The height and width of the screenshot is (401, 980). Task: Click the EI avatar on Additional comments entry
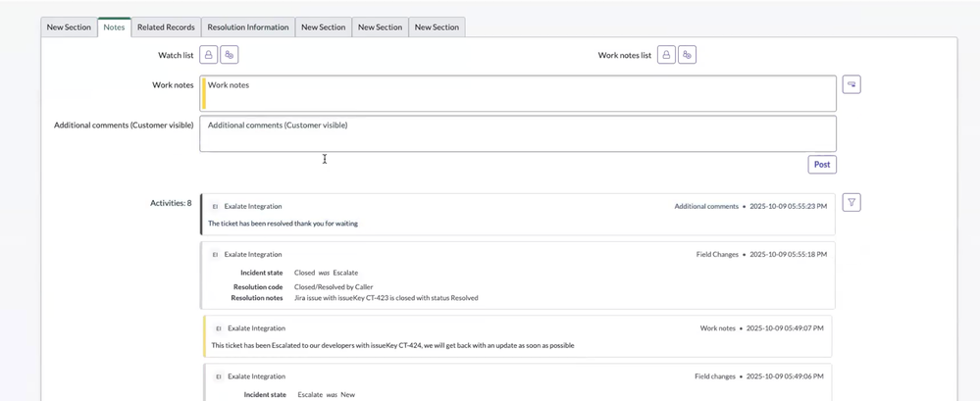click(215, 206)
